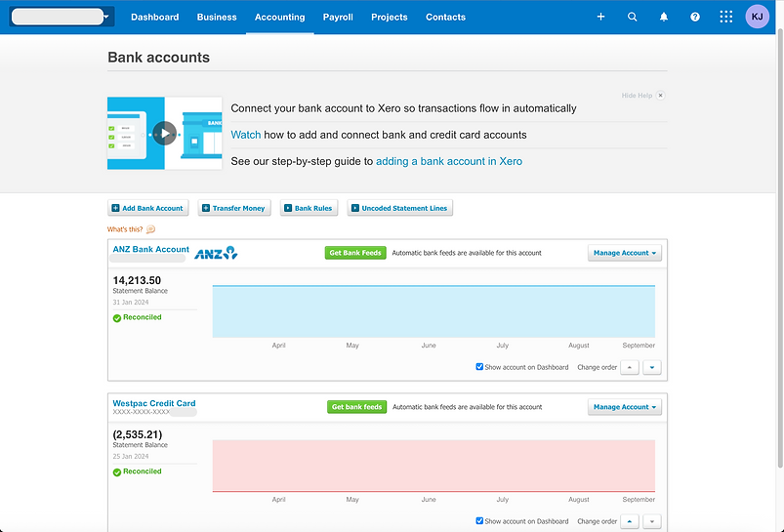
Task: Open the KJ user avatar menu
Action: 757,17
